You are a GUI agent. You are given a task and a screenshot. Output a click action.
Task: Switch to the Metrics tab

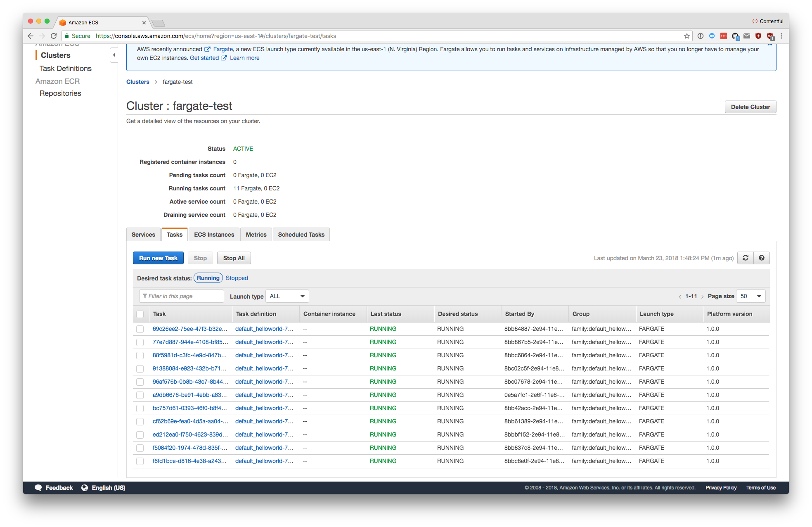[256, 235]
